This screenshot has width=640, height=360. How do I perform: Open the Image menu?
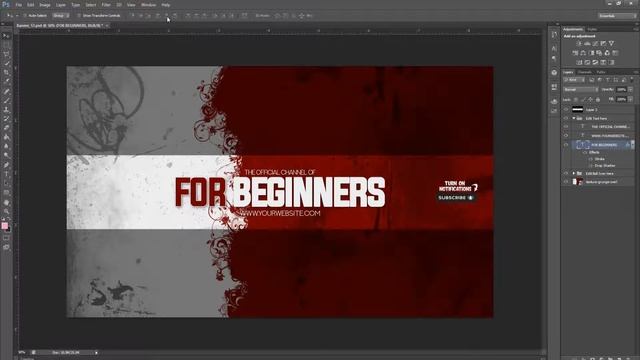[45, 5]
